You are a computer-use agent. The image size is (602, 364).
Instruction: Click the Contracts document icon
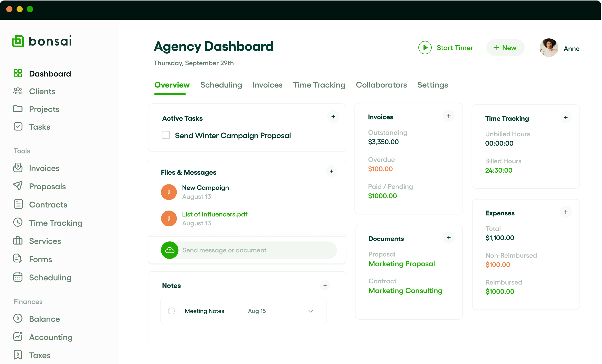[x=18, y=204]
